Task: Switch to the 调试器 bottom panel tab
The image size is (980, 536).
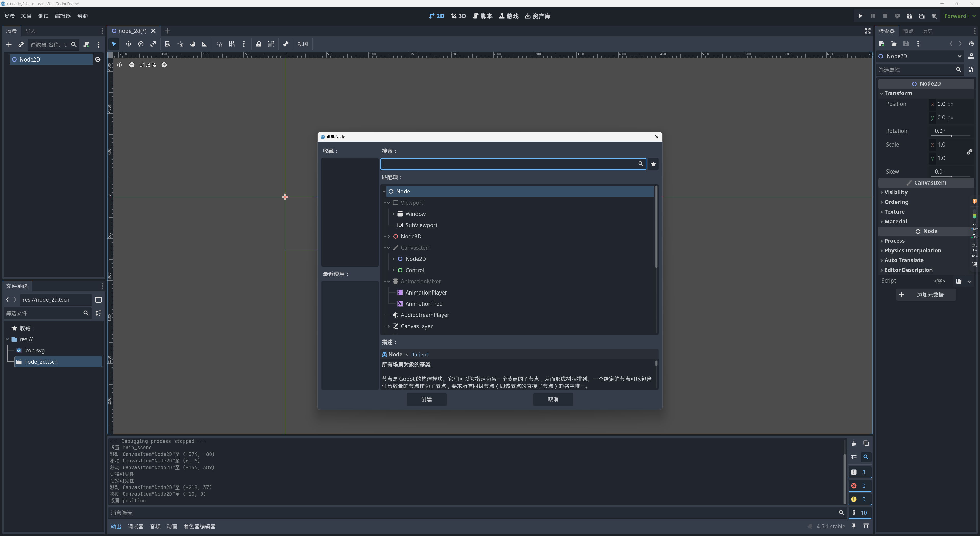Action: coord(136,527)
